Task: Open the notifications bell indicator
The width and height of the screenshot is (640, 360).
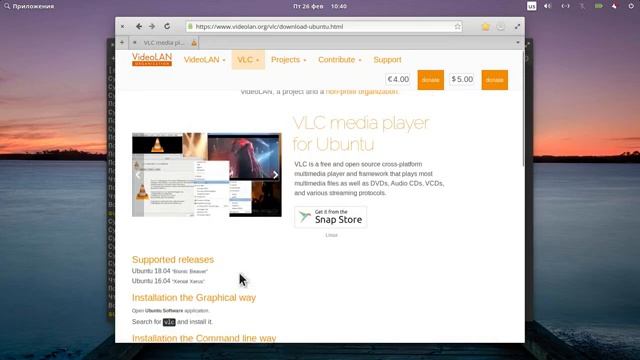Action: (614, 6)
